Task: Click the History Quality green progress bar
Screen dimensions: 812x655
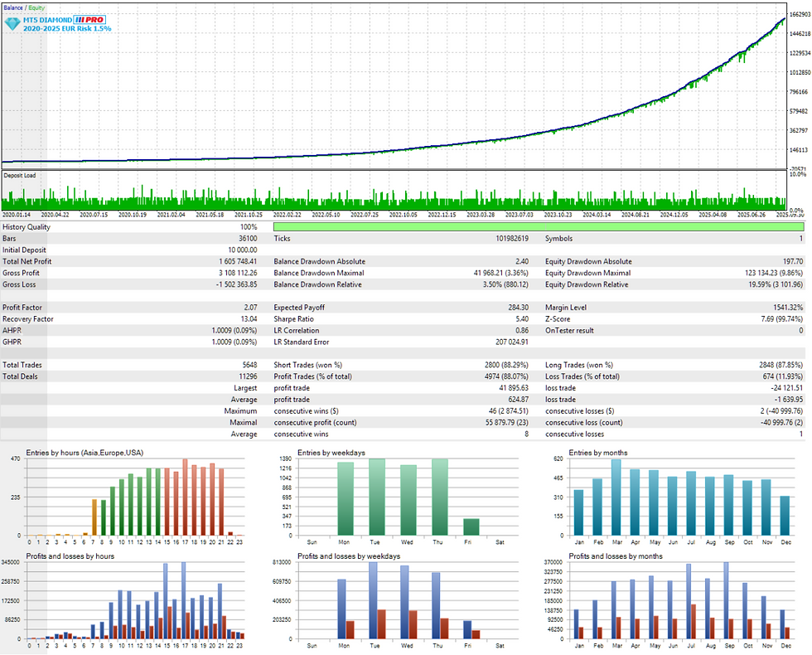Action: point(539,227)
